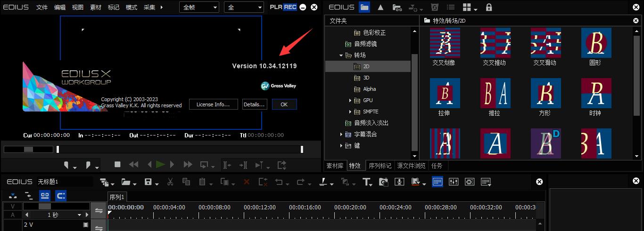Click the Create Title T icon
Viewport: 644px width, 231px height.
click(367, 182)
